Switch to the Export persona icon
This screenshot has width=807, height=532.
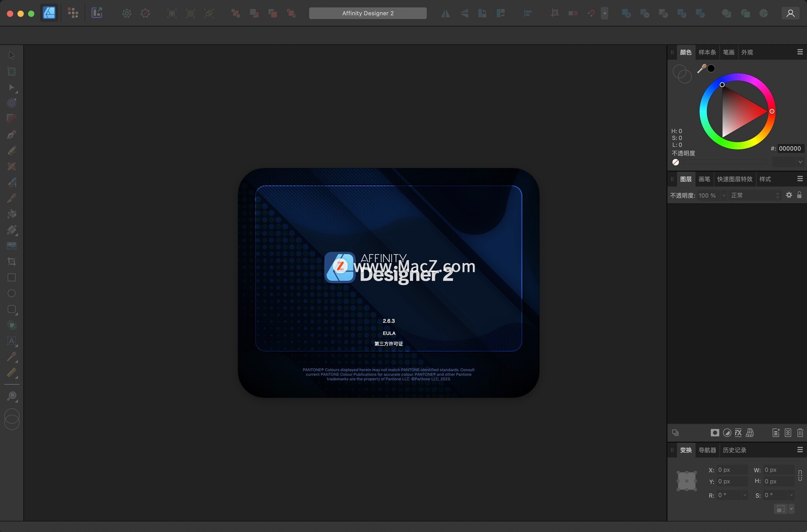click(97, 13)
